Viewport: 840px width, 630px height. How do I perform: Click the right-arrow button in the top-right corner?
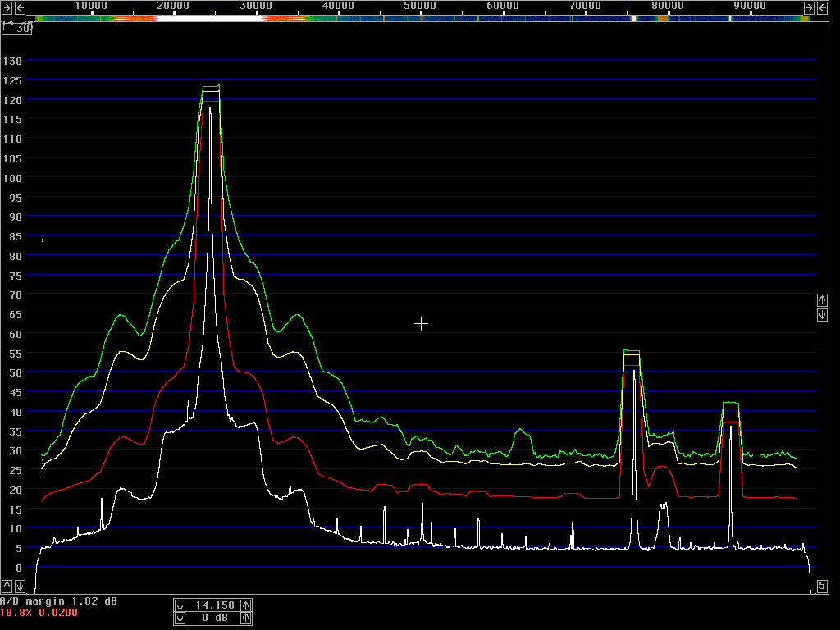click(x=809, y=7)
